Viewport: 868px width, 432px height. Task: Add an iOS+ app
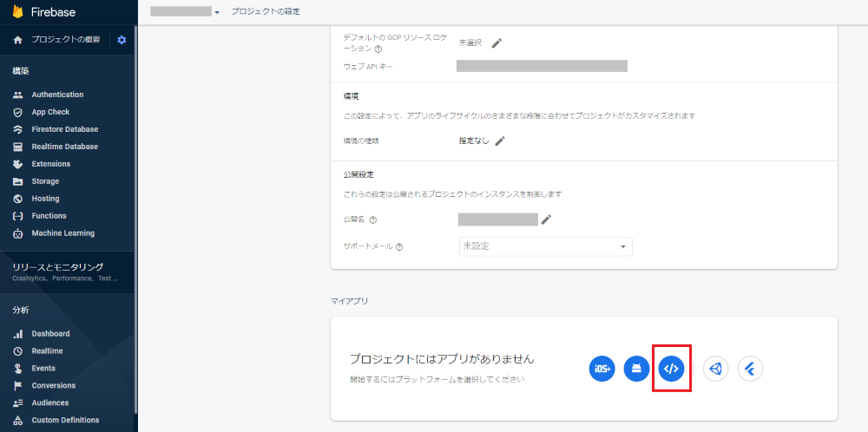pos(602,369)
